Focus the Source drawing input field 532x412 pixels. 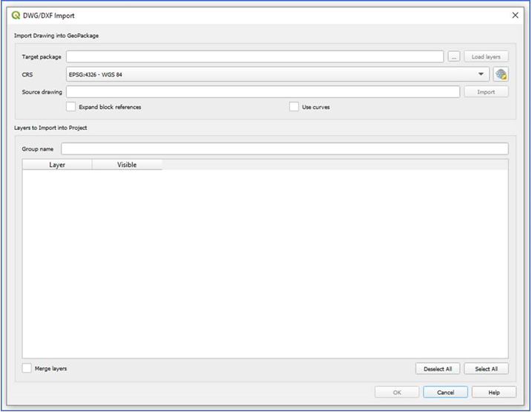(x=263, y=92)
